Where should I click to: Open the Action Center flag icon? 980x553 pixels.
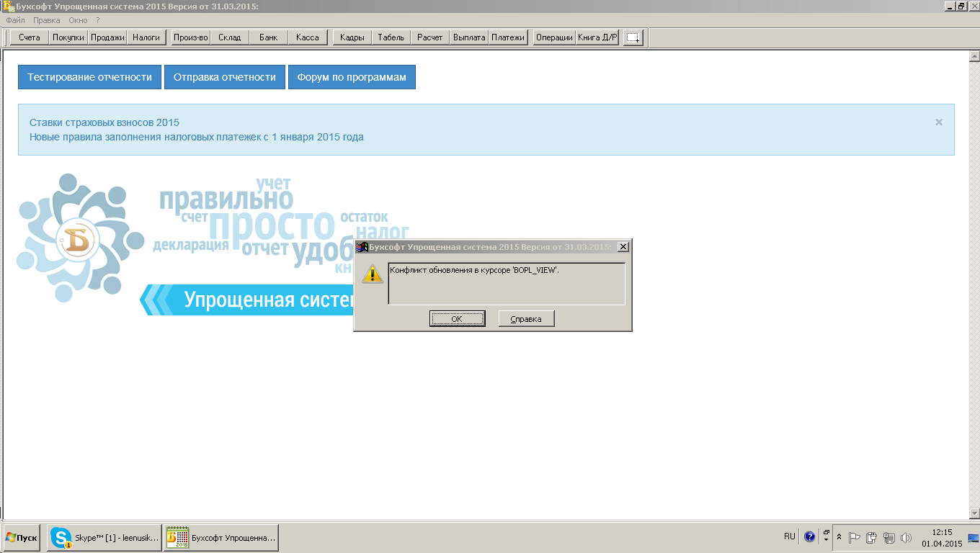click(855, 537)
